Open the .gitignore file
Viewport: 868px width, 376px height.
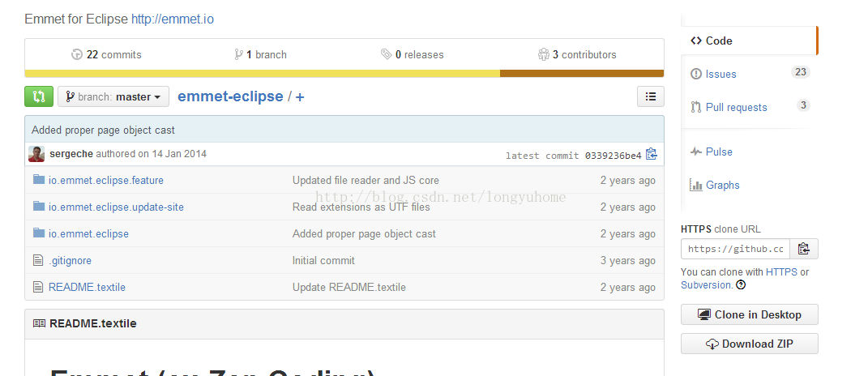(x=70, y=260)
